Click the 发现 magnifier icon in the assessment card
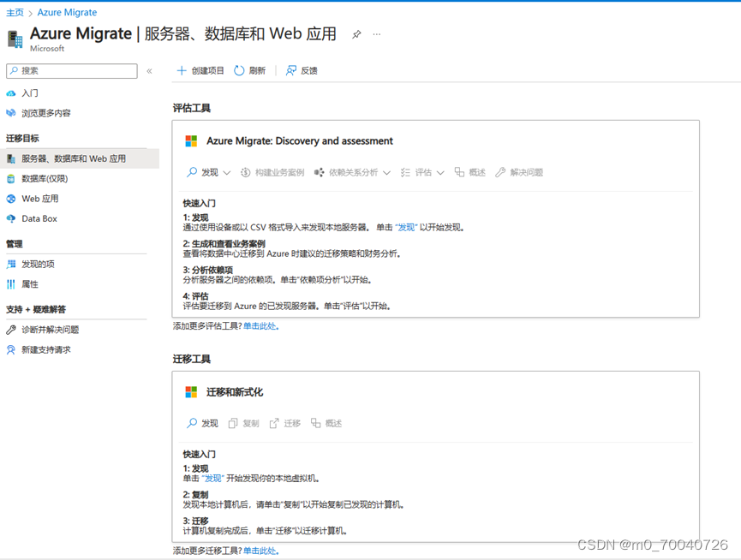The height and width of the screenshot is (560, 741). click(192, 172)
